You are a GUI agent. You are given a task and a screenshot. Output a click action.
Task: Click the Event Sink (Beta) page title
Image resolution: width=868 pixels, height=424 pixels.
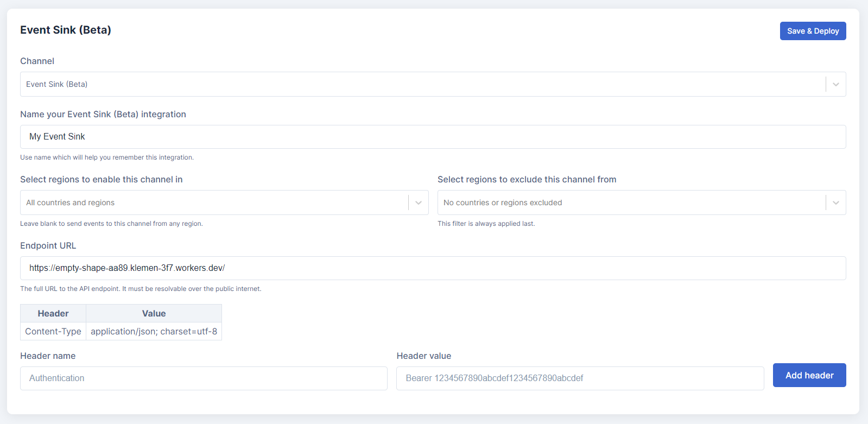(66, 30)
